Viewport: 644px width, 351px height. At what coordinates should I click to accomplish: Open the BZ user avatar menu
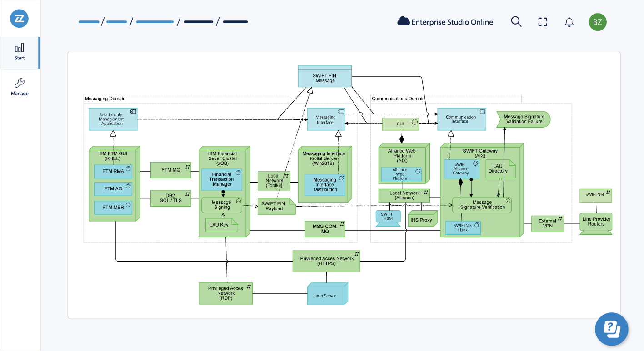[x=598, y=22]
